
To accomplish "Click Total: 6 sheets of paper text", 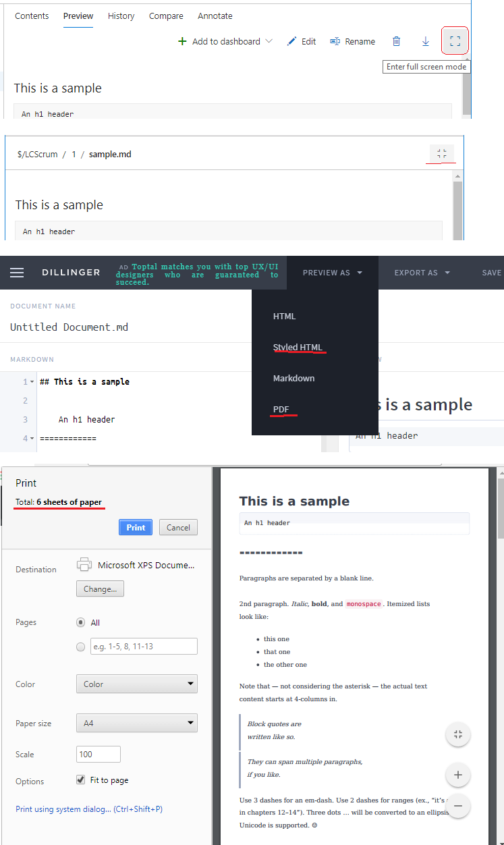I will [x=59, y=502].
